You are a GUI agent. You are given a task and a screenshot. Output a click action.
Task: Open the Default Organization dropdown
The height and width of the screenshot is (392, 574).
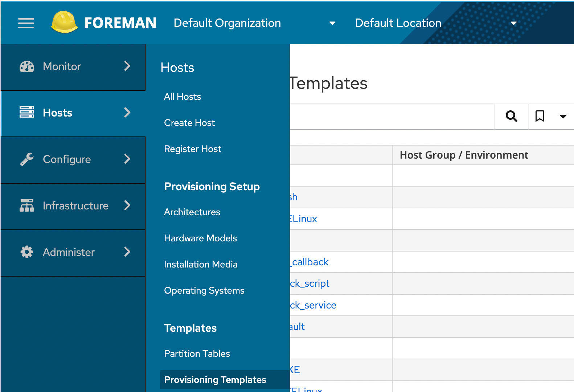[254, 23]
